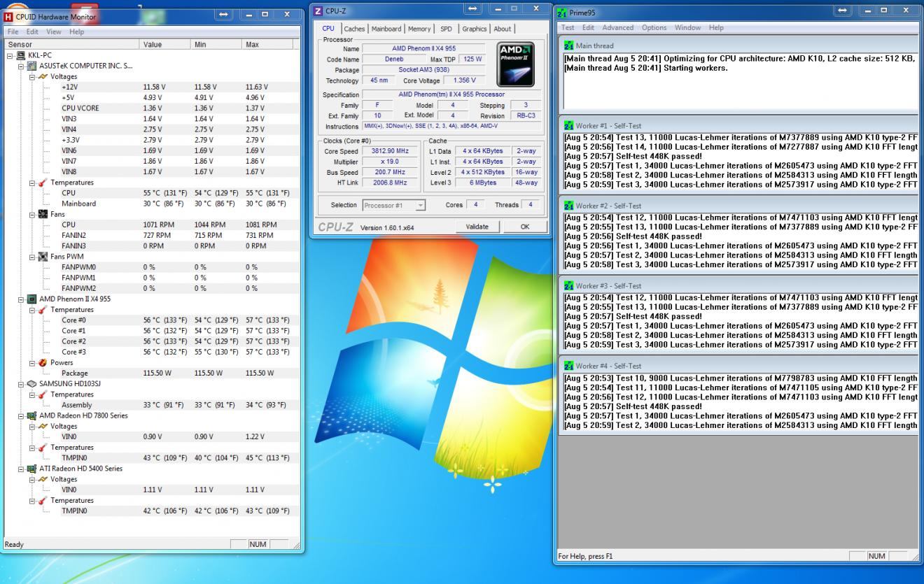Click the AMD Radeon HD 7800 Series card icon

(x=31, y=415)
